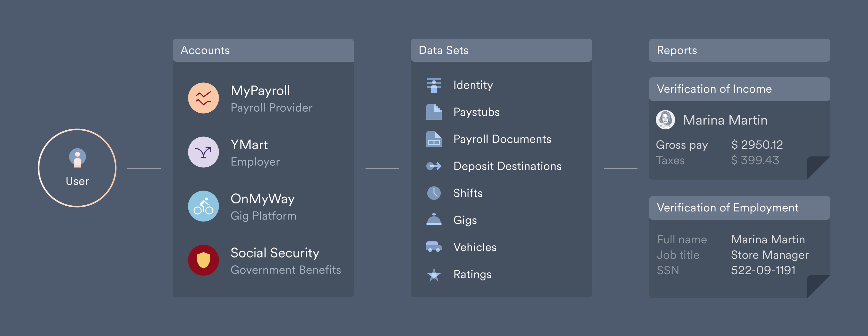
Task: Click the YMart employer icon
Action: [203, 152]
